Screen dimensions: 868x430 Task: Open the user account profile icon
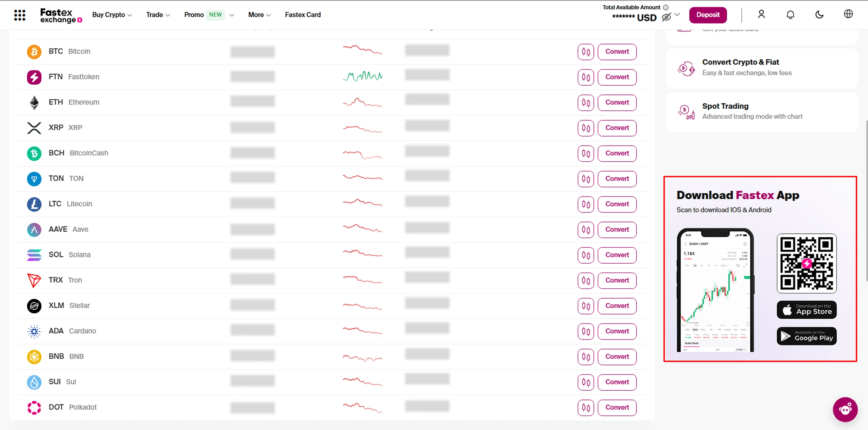(761, 14)
